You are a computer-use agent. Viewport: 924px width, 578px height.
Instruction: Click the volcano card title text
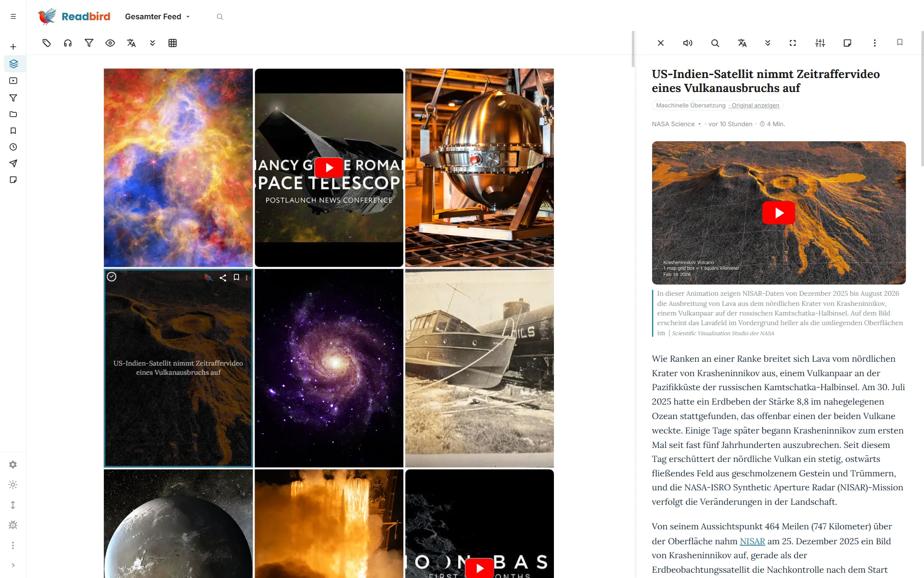tap(178, 368)
